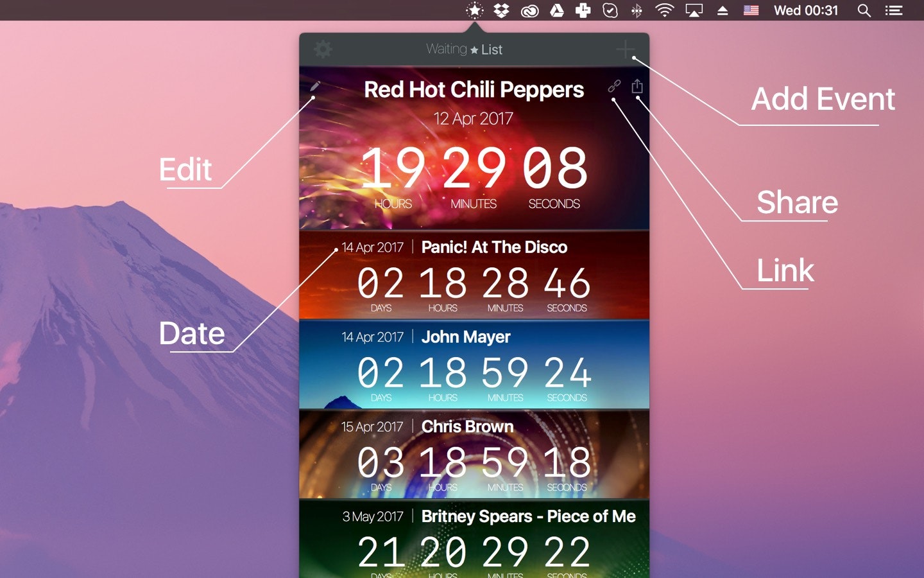Open the Bluetooth status menu
This screenshot has width=924, height=578.
637,10
